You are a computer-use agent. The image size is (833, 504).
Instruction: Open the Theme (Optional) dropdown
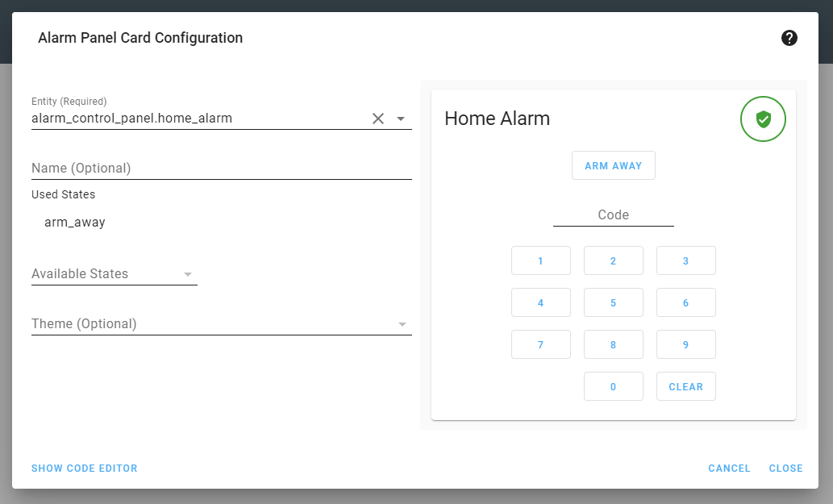pyautogui.click(x=402, y=323)
